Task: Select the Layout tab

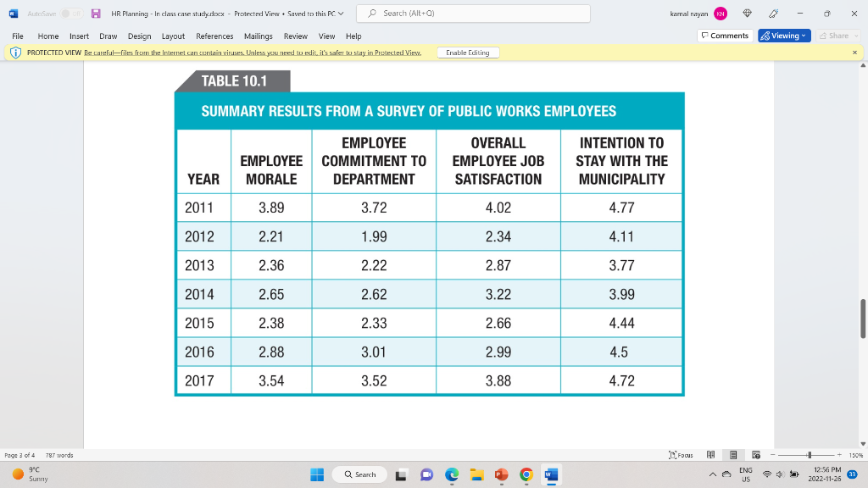Action: pyautogui.click(x=173, y=36)
